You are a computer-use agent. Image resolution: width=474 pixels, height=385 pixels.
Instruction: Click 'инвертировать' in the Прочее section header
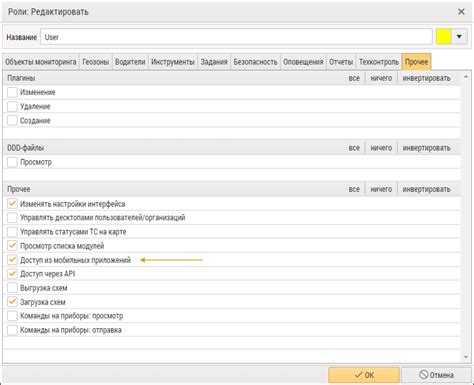click(426, 189)
